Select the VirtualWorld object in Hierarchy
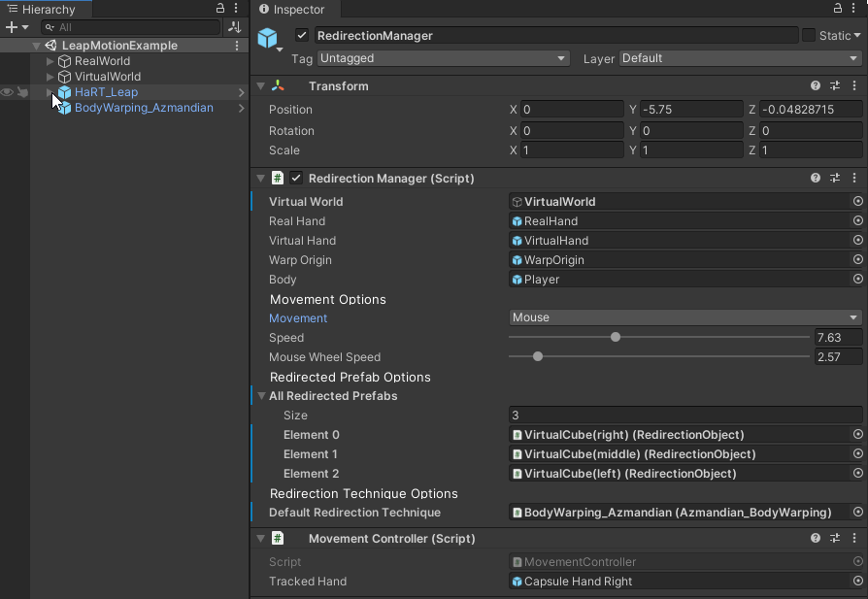 point(107,77)
